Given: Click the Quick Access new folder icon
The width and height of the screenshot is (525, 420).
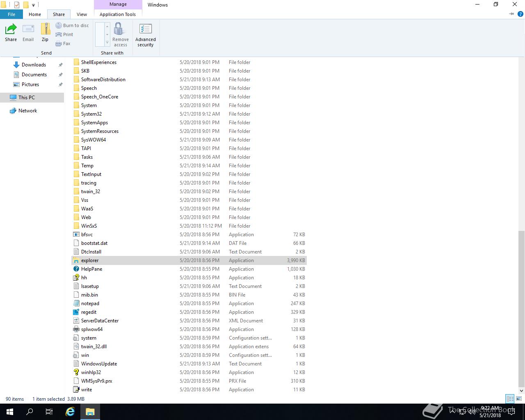Looking at the screenshot, I should [x=25, y=5].
